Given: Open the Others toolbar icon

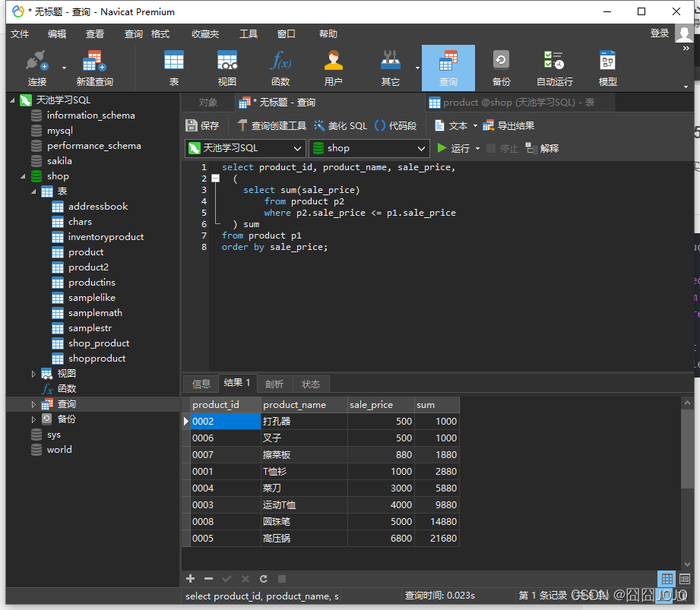Looking at the screenshot, I should [x=390, y=68].
